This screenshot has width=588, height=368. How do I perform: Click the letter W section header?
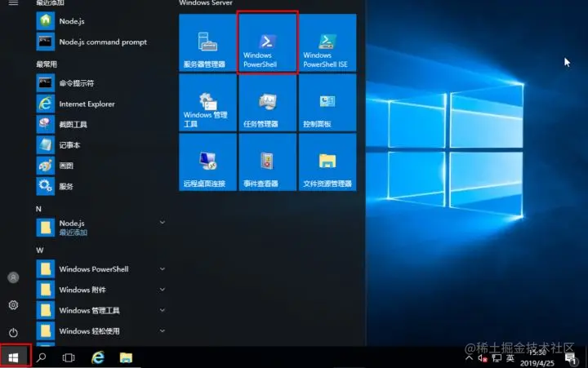[39, 250]
